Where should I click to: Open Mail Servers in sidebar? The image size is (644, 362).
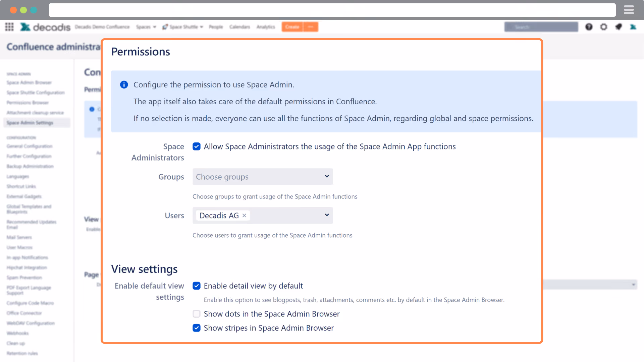[19, 237]
